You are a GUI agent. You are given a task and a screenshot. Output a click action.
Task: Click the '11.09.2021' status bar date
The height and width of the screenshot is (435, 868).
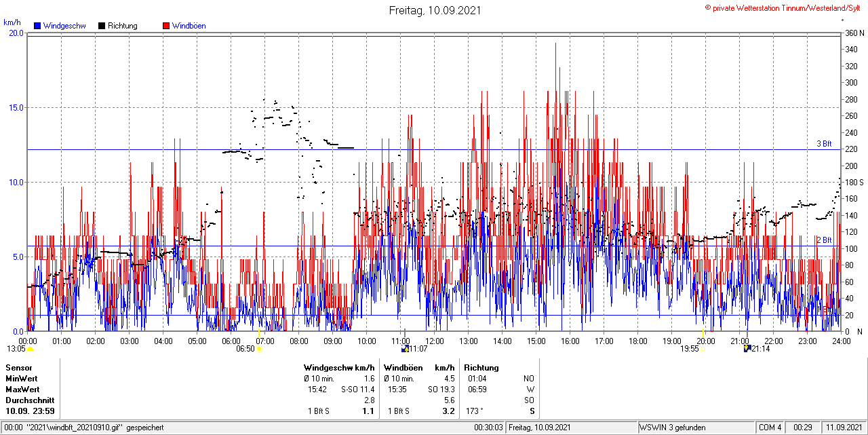pyautogui.click(x=843, y=428)
